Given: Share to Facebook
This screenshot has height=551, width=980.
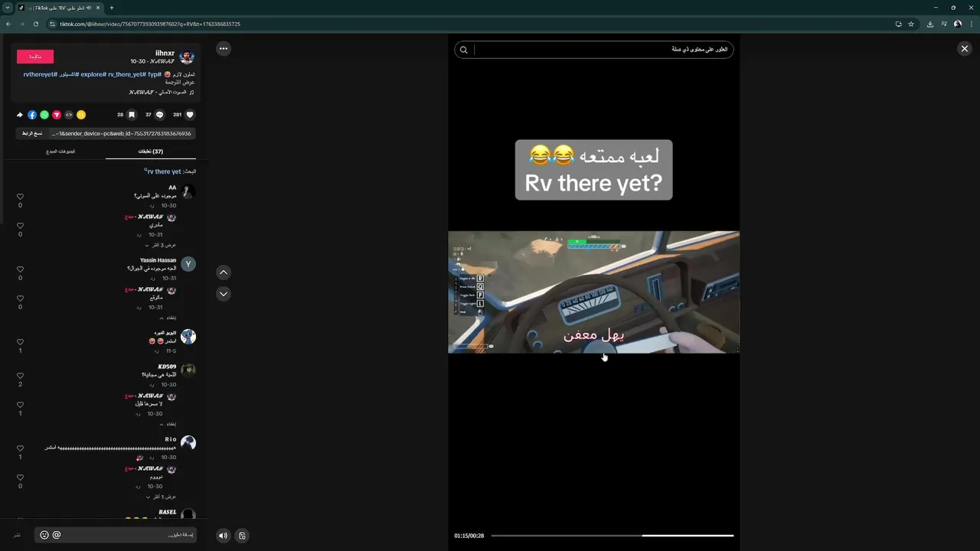Looking at the screenshot, I should coord(32,115).
